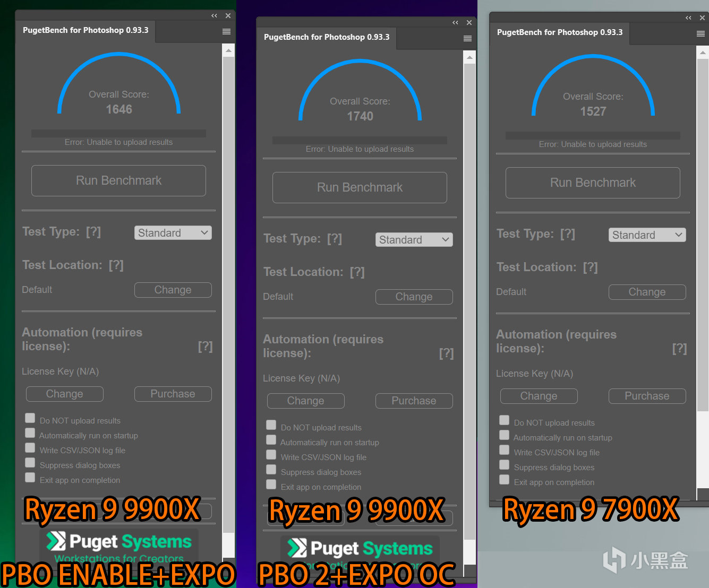The height and width of the screenshot is (588, 709).
Task: Click Automation [?] help in 1646-score panel
Action: (x=206, y=347)
